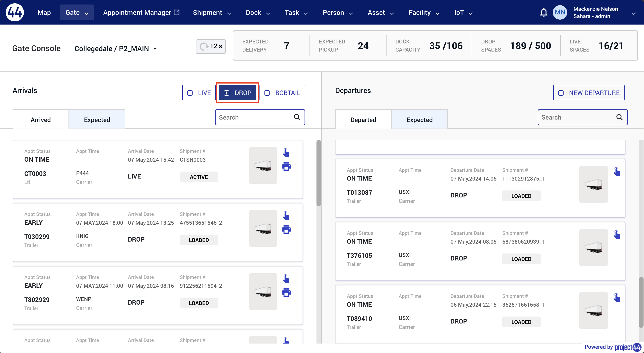Screen dimensions: 644x353
Task: Click hand action icon for T376105 departure
Action: 617,235
